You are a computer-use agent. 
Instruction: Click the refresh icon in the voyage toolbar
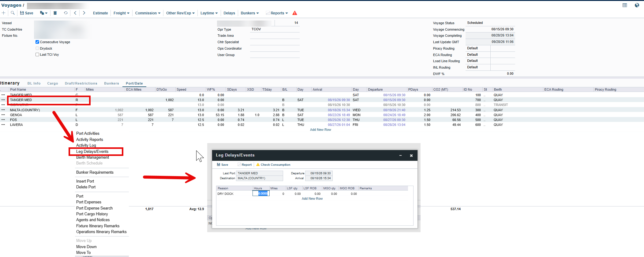[66, 13]
